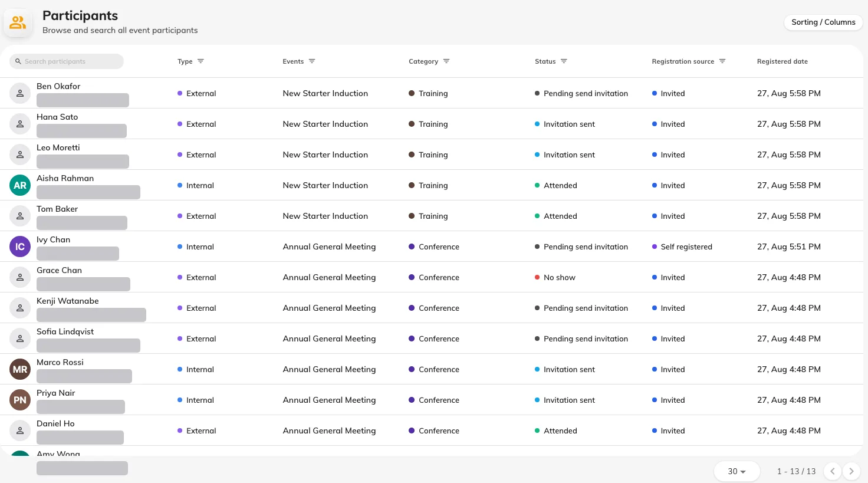Screen dimensions: 868x483
Task: Select the name Ben Okafor
Action: tap(58, 86)
